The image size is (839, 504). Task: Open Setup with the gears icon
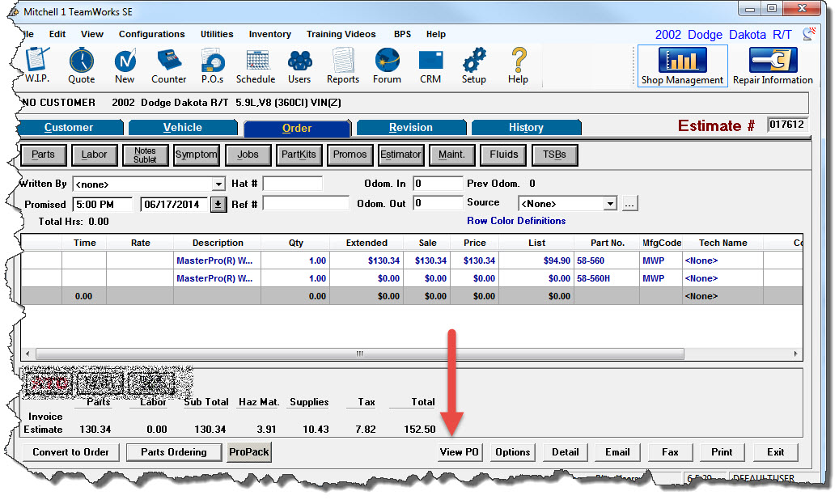474,66
